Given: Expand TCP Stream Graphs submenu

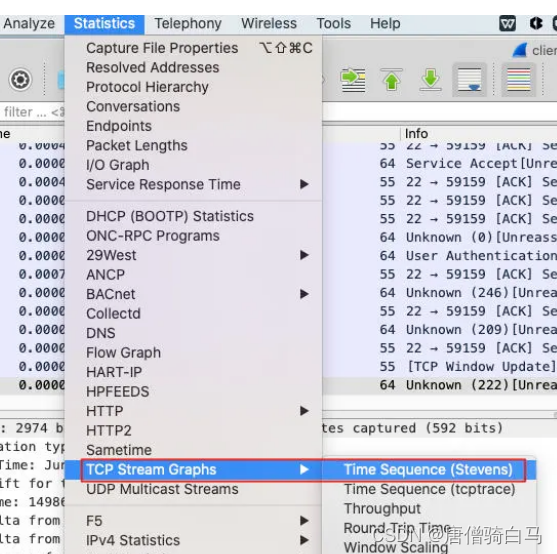Looking at the screenshot, I should (x=193, y=470).
